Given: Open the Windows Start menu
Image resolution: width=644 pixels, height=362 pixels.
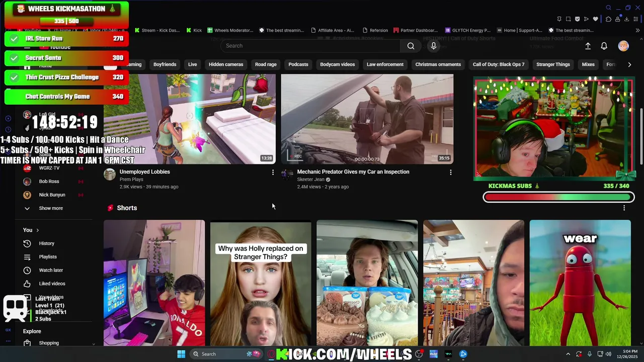Looking at the screenshot, I should coord(181,354).
